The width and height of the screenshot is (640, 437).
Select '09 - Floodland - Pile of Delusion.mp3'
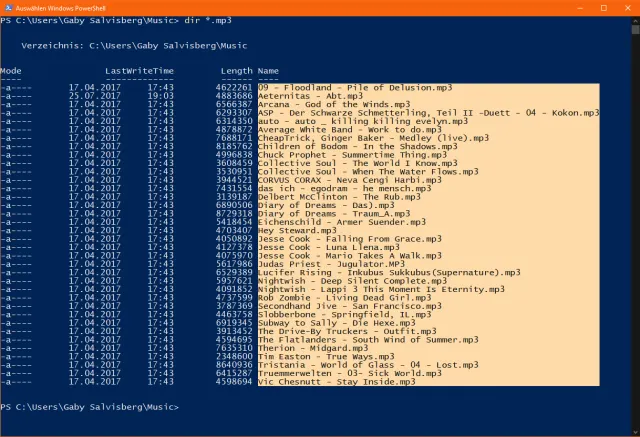pos(355,88)
